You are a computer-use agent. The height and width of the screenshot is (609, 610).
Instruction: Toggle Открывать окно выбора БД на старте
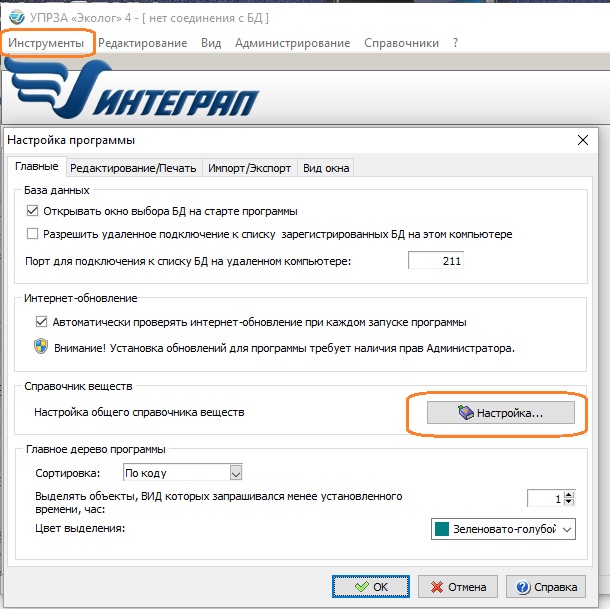click(x=33, y=211)
